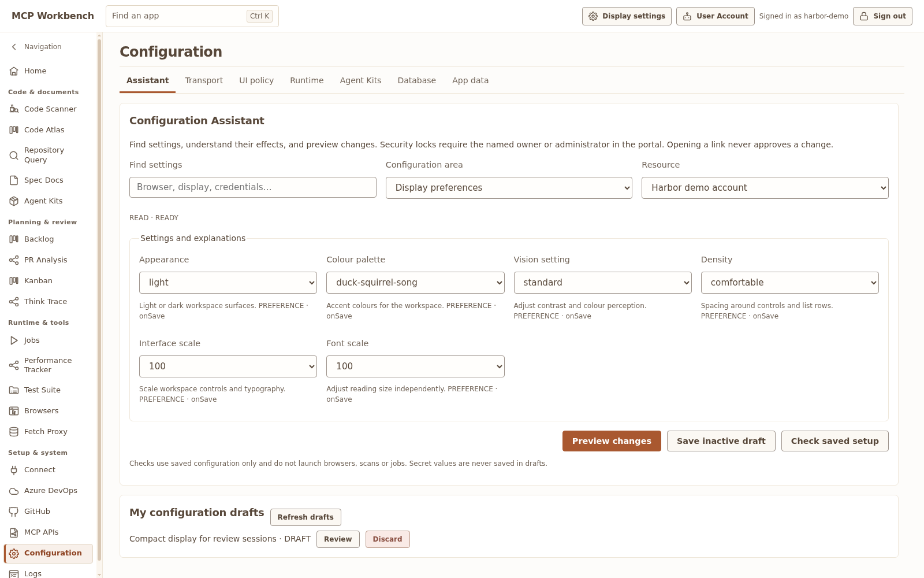
Task: Click the Azure DevOps cloud icon
Action: [14, 491]
